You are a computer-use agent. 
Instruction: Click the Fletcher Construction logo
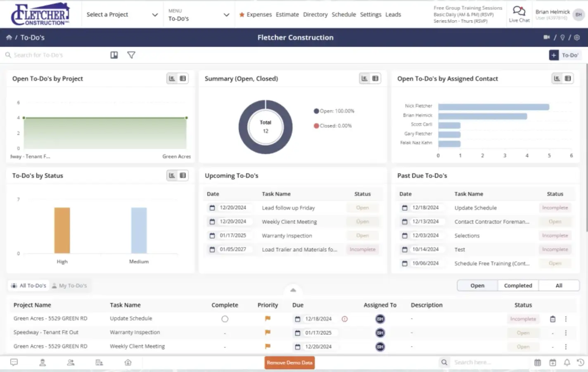coord(40,14)
